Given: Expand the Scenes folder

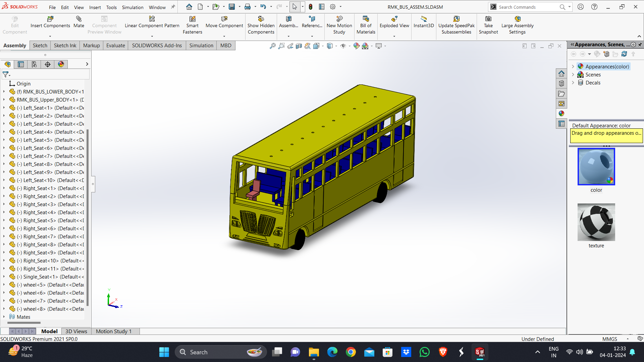Looking at the screenshot, I should pos(573,75).
